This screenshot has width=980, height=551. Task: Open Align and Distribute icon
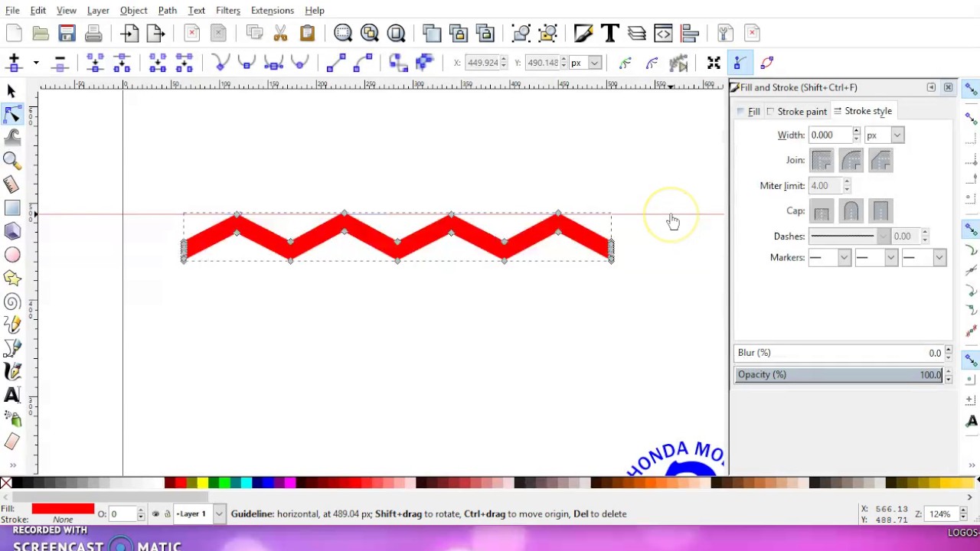(690, 33)
